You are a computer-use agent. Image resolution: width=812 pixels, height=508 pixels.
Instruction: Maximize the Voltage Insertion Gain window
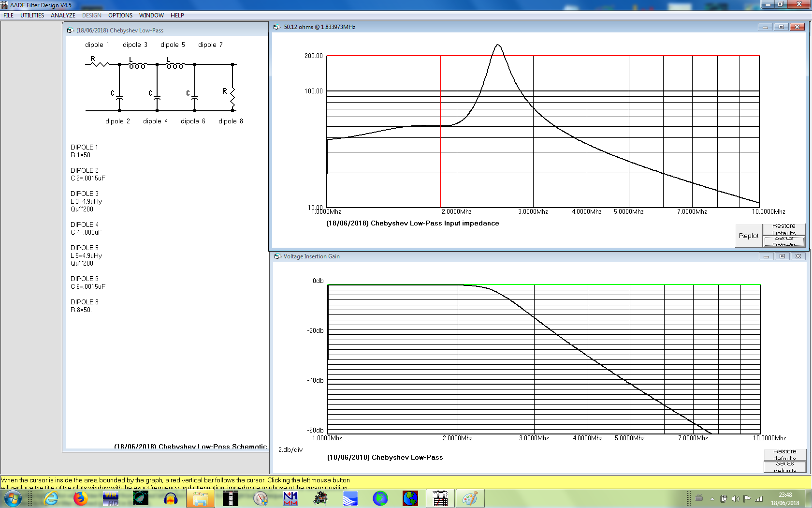pyautogui.click(x=782, y=256)
